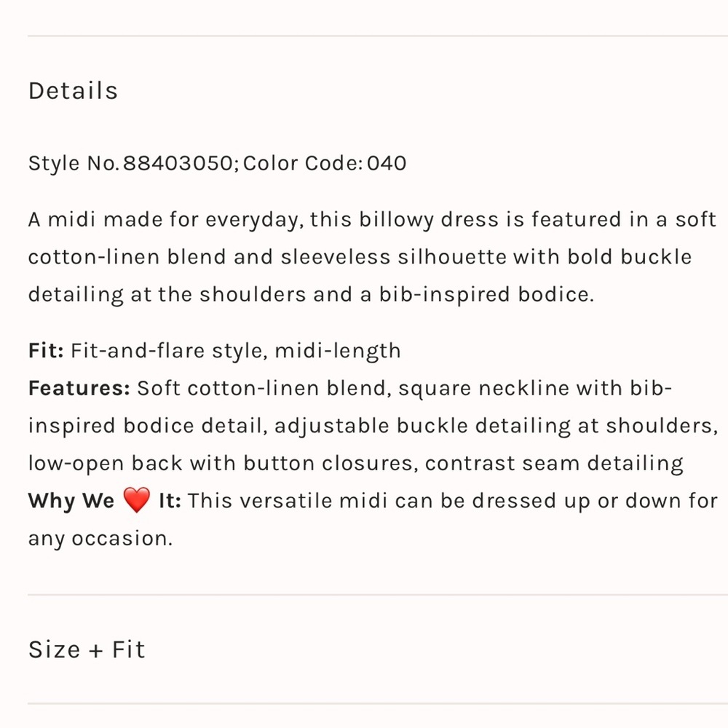Click the bold Features: label

tap(79, 388)
